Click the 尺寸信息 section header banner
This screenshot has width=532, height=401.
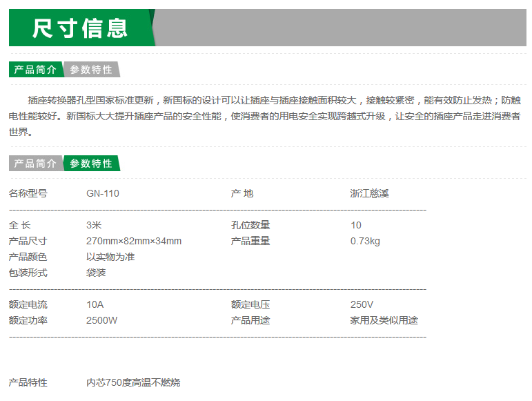tap(81, 28)
